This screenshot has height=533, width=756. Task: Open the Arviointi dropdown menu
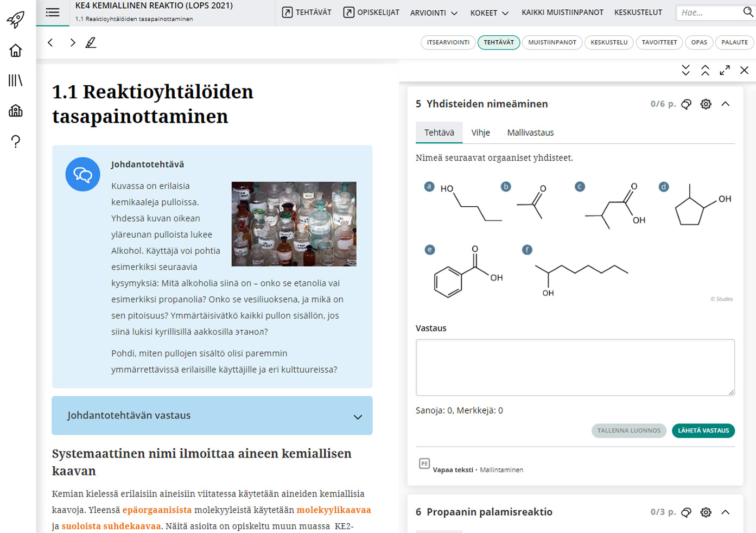434,12
